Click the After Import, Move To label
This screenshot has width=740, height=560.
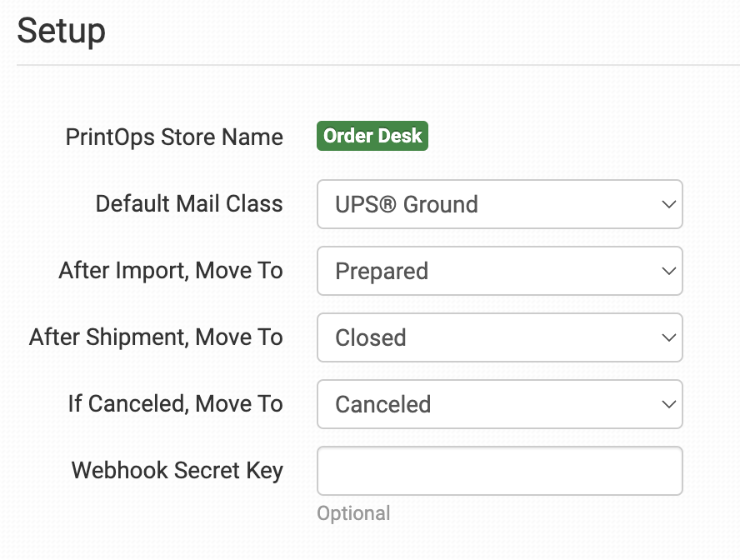point(171,271)
